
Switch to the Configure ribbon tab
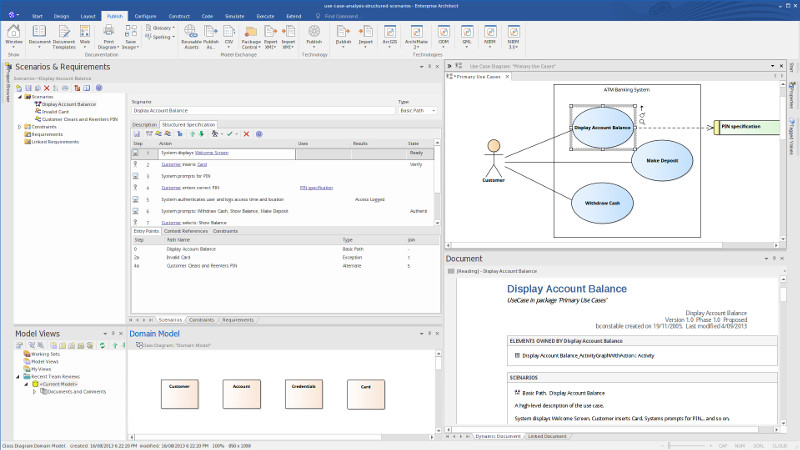pos(145,17)
